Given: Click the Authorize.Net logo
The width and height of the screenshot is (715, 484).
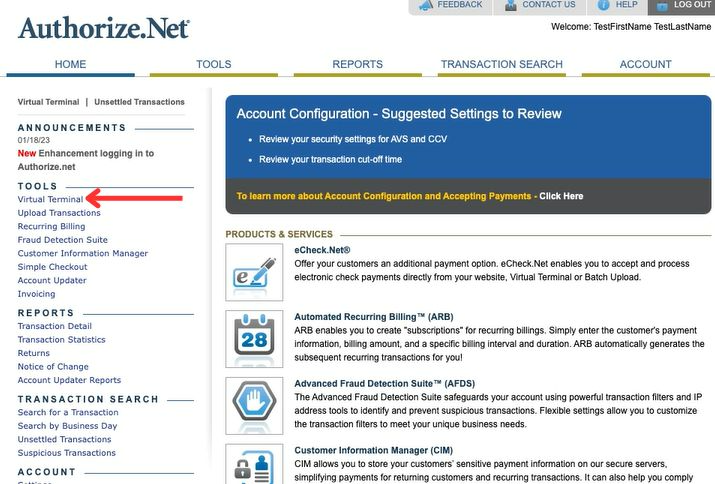Looking at the screenshot, I should [x=104, y=28].
